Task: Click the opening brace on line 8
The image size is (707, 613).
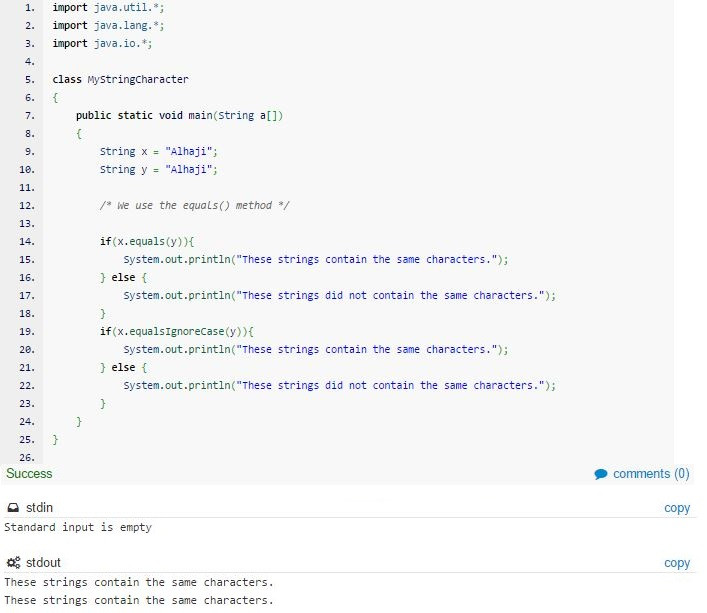Action: point(79,134)
